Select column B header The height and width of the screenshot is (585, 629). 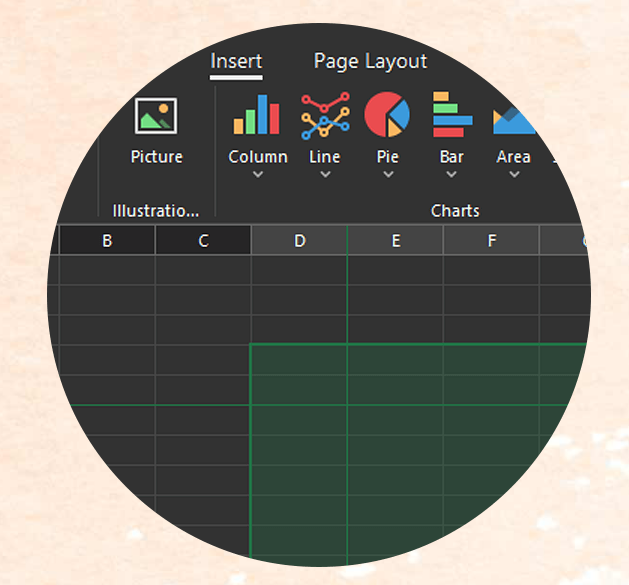tap(107, 241)
